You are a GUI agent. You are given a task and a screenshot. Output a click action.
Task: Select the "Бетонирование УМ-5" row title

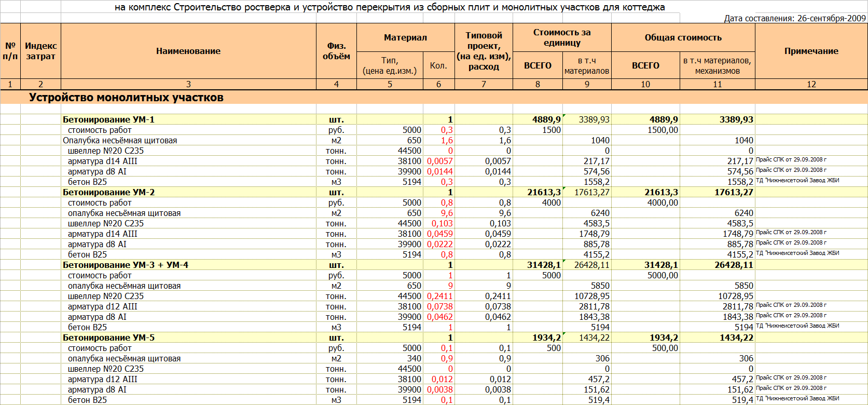tap(108, 337)
